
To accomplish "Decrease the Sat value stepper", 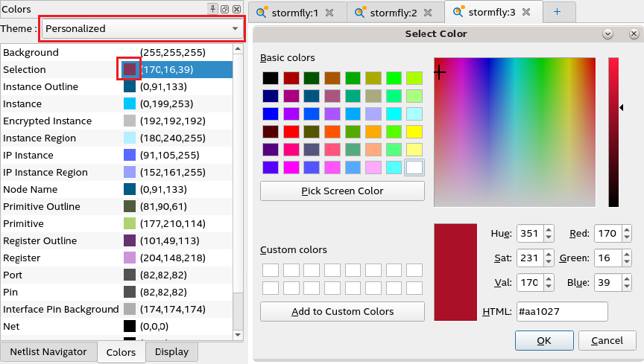I will click(549, 262).
